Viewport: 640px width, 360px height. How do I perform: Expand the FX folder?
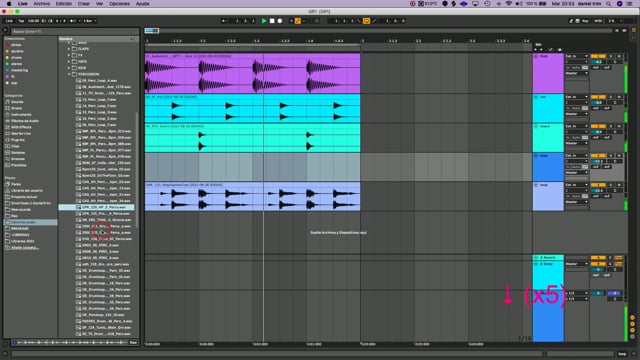point(69,55)
